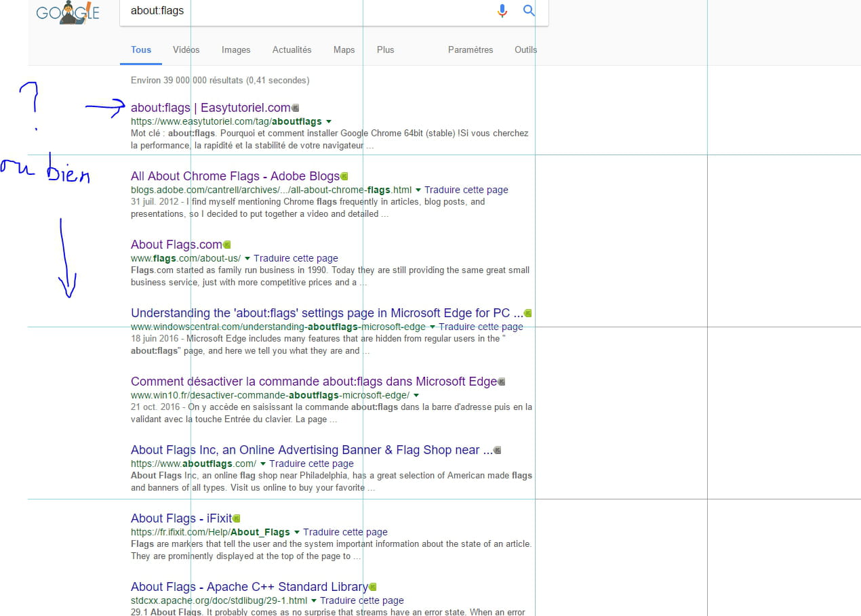Expand dropdown arrow after stdcxx.apache.org URL

click(x=314, y=601)
